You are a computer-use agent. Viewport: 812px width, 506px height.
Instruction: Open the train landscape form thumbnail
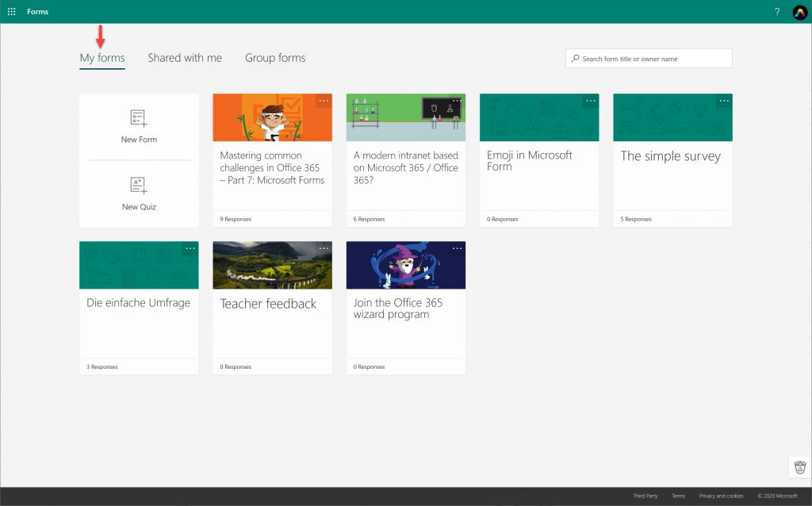[273, 265]
